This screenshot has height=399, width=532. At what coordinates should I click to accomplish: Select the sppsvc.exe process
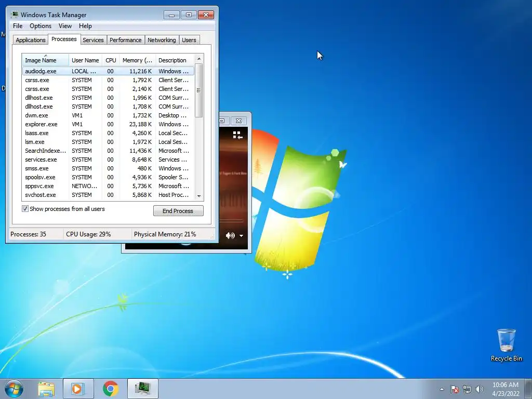(108, 186)
